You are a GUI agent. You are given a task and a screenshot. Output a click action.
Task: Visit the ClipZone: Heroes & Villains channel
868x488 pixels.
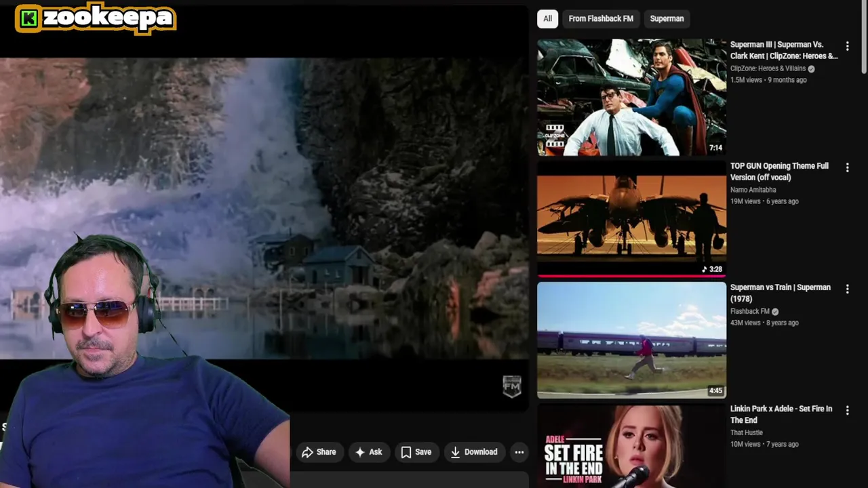768,68
